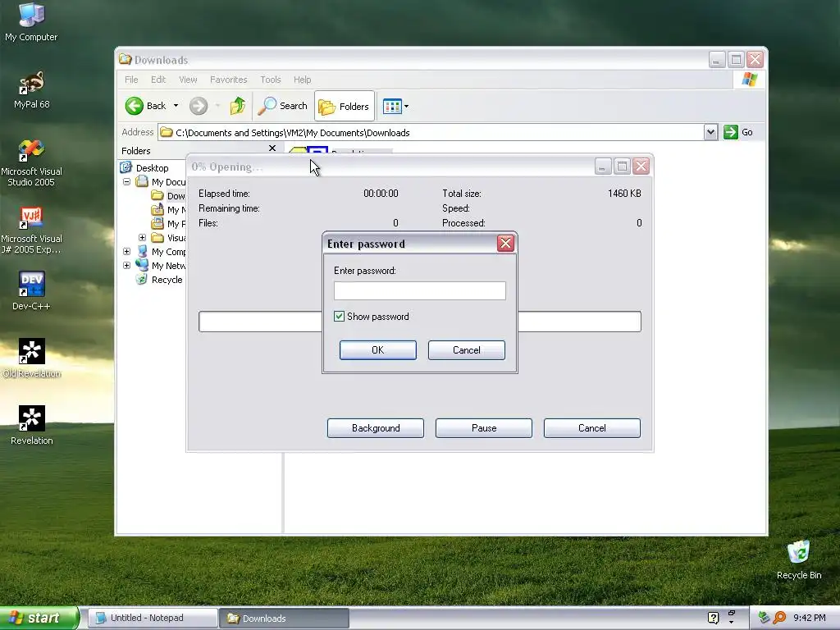
Task: Cancel the opening operation
Action: (x=592, y=428)
